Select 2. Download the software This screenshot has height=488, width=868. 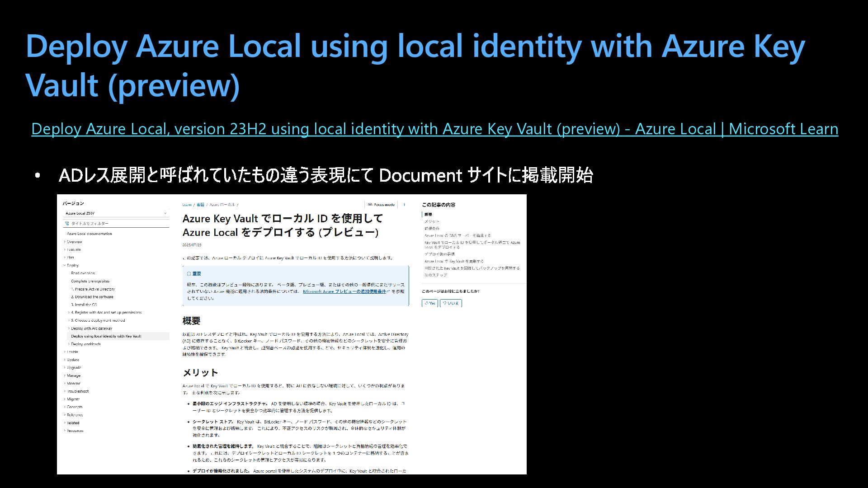92,297
